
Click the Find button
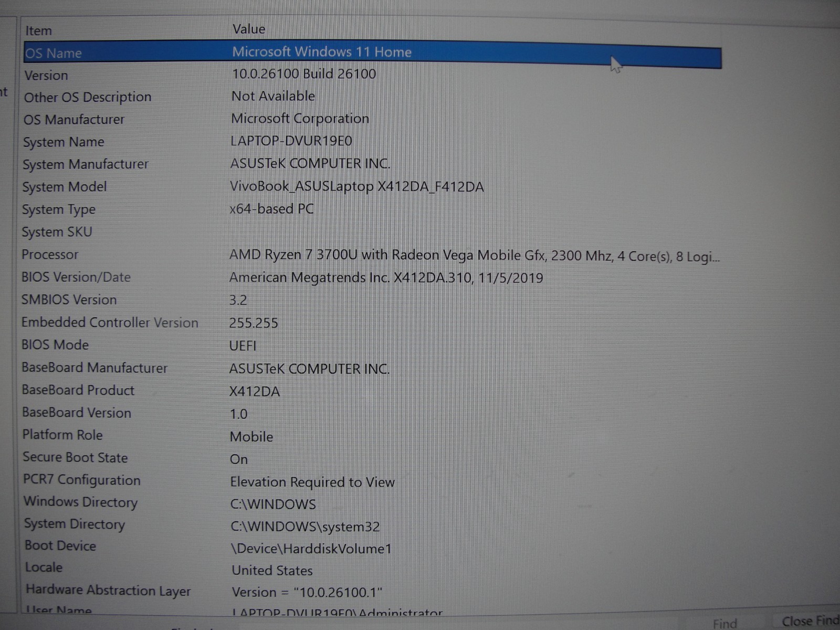(x=724, y=624)
